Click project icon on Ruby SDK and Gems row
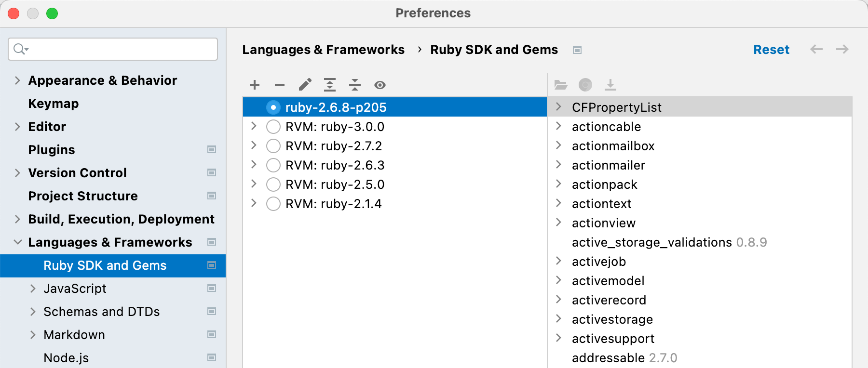This screenshot has height=368, width=868. point(212,265)
